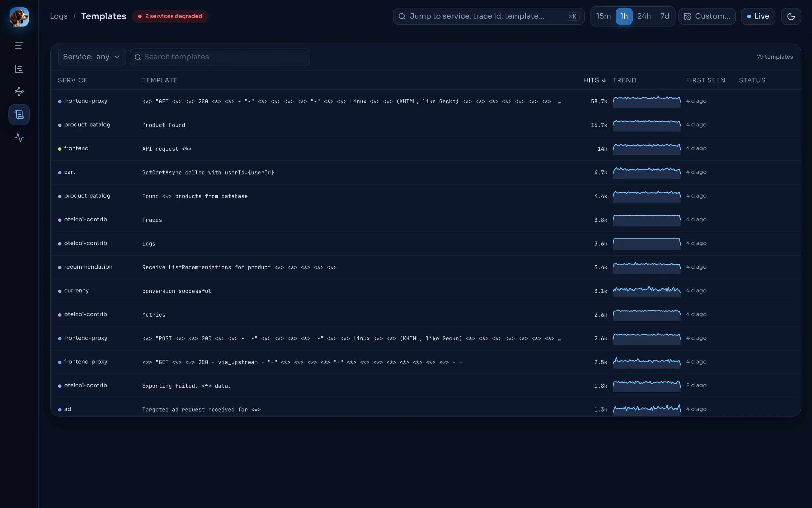Go to Logs breadcrumb
This screenshot has width=812, height=508.
(x=59, y=16)
